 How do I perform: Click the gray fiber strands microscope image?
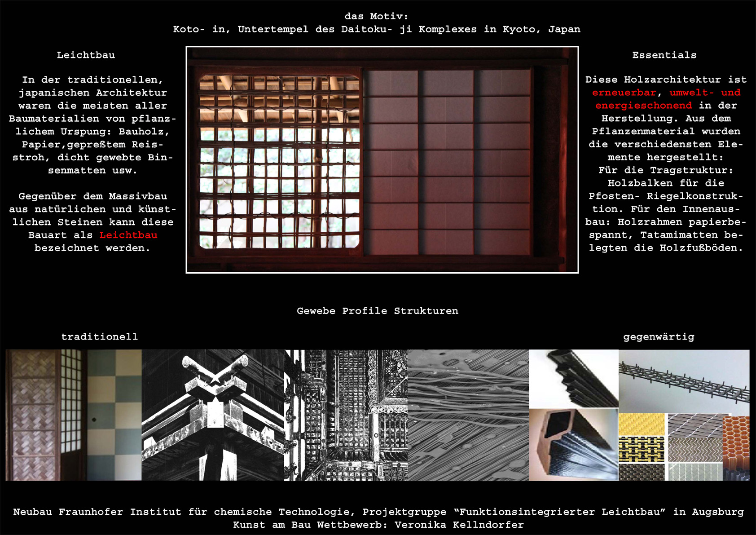point(468,415)
